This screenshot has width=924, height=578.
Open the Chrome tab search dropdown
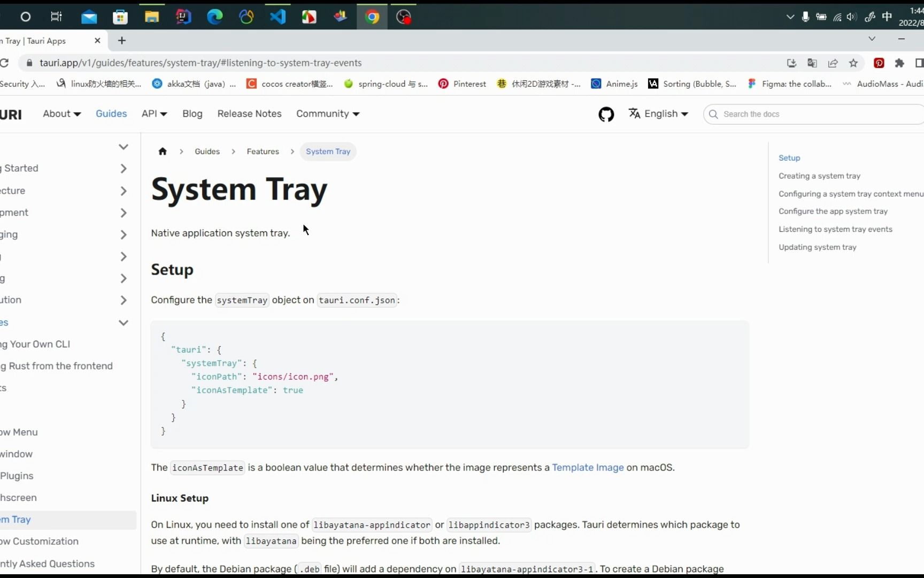872,39
